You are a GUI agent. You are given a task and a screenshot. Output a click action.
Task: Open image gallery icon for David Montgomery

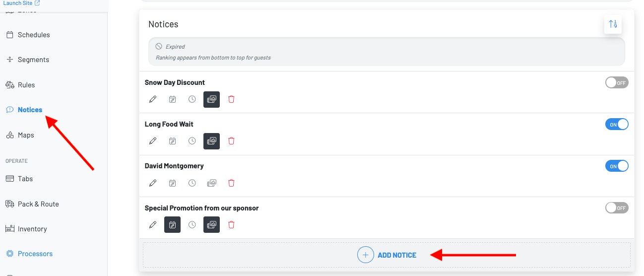[x=211, y=183]
